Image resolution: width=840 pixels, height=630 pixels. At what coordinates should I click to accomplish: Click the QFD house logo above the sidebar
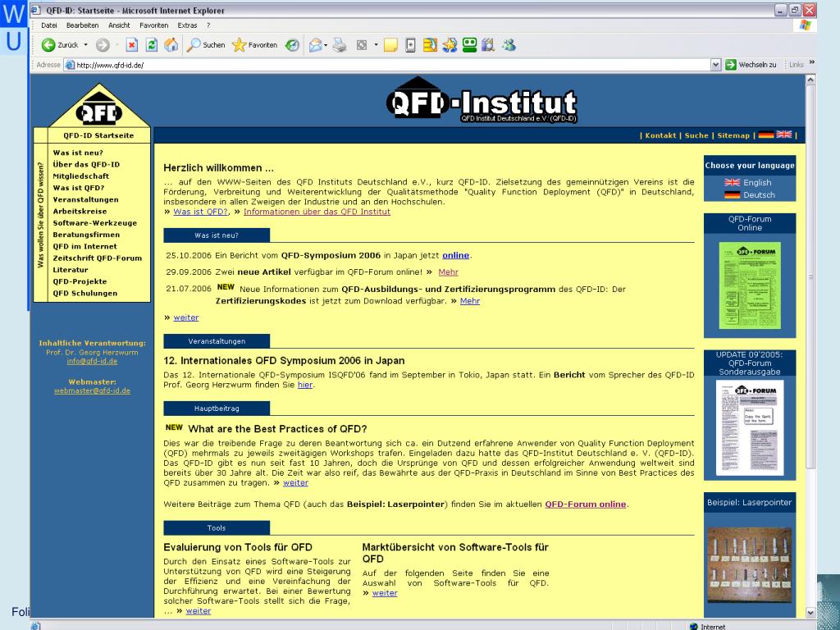99,106
